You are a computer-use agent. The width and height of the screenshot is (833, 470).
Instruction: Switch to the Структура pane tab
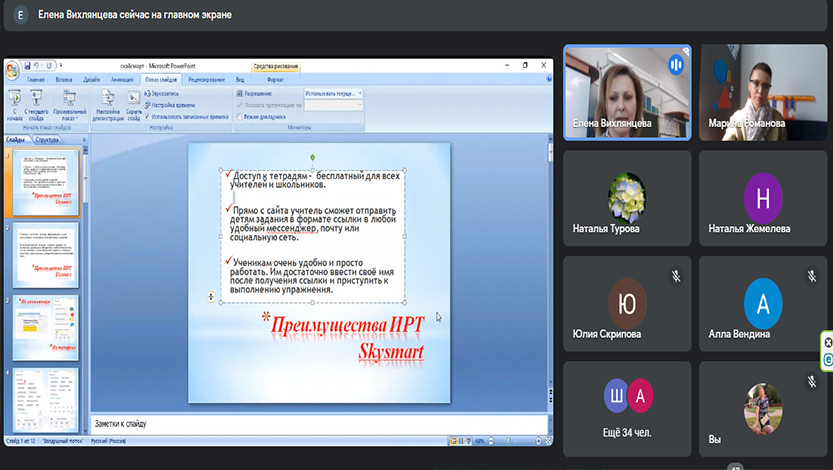47,140
